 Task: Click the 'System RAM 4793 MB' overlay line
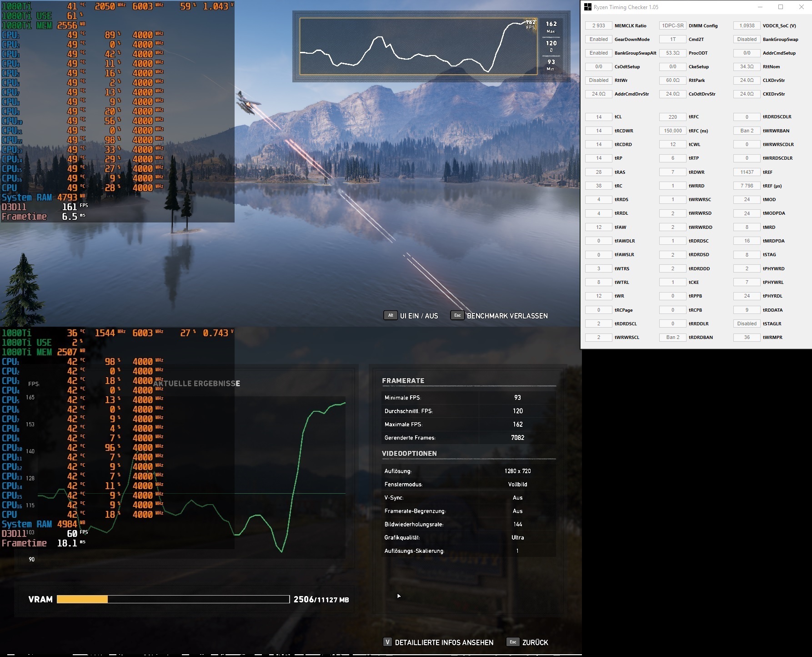click(44, 197)
